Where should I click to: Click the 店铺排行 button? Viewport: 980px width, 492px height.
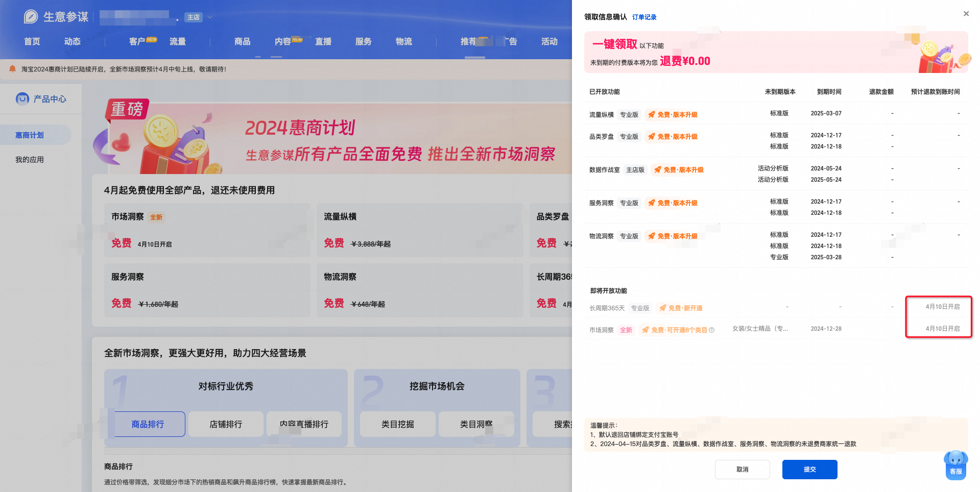[x=226, y=424]
